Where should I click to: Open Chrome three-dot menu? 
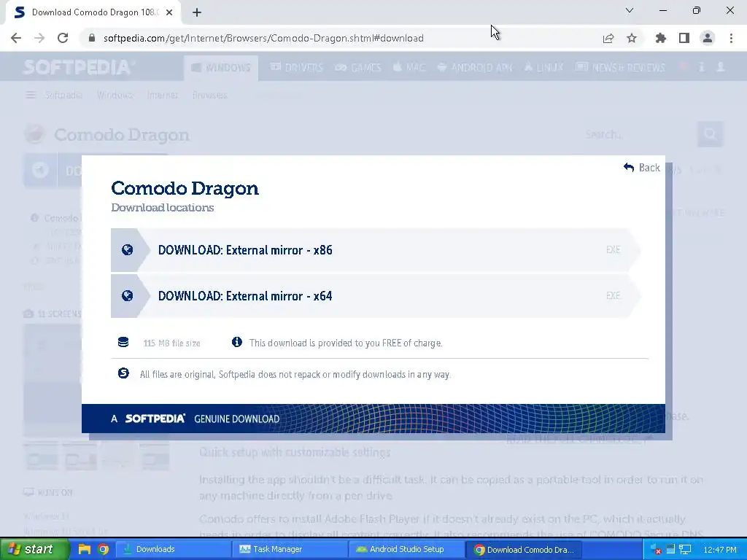[x=731, y=38]
